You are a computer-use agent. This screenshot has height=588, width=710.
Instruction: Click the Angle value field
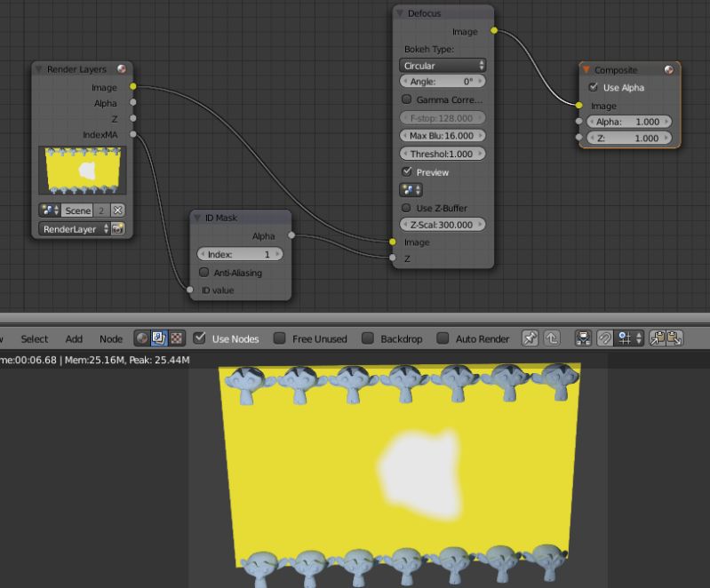(443, 82)
